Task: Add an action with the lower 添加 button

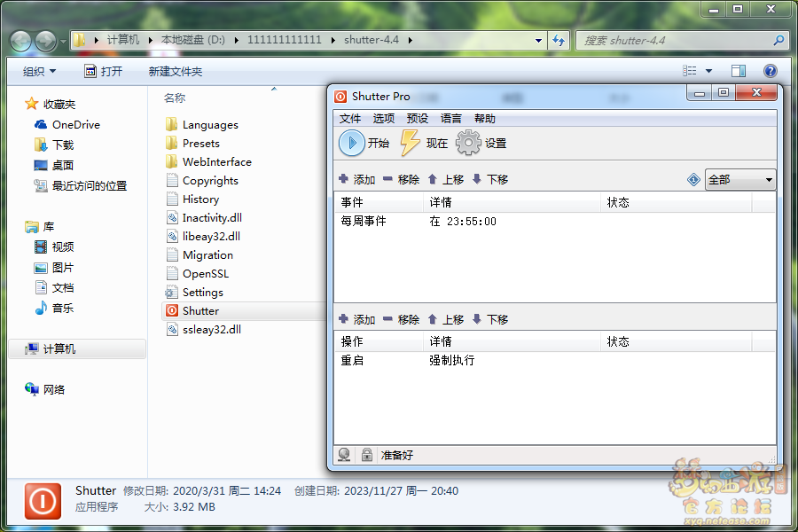Action: [x=357, y=319]
